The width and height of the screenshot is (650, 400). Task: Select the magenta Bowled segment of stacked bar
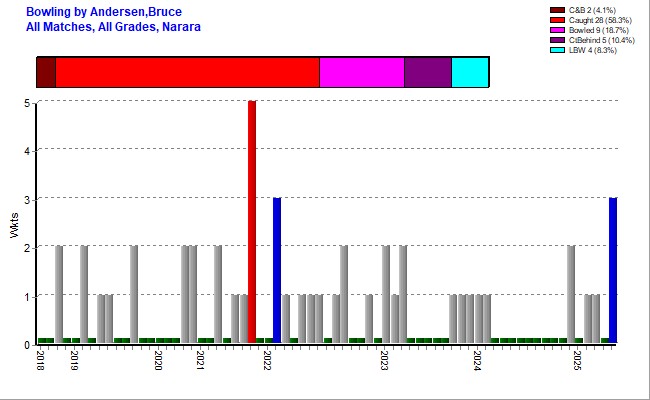pos(362,72)
